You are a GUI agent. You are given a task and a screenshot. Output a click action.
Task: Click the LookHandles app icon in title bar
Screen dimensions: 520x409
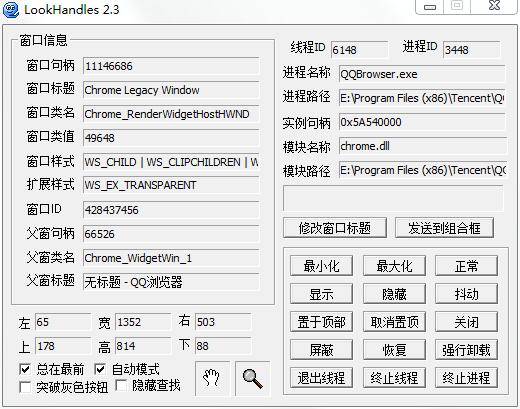(x=10, y=9)
